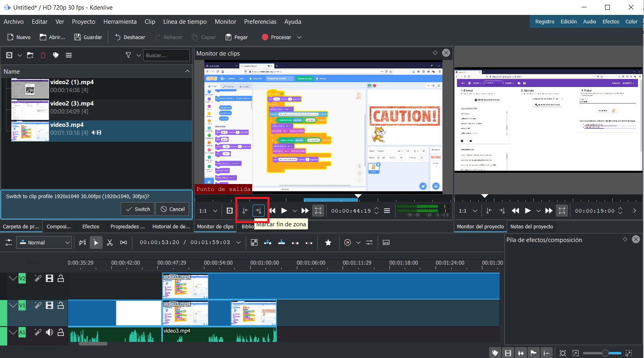Click the clip monitor ruler zone bar
This screenshot has height=358, width=644.
click(330, 200)
